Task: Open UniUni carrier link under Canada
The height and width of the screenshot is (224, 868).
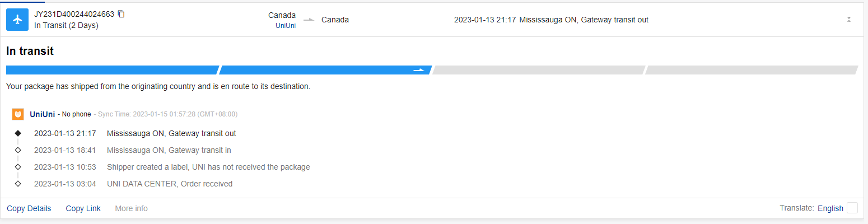Action: (x=286, y=26)
